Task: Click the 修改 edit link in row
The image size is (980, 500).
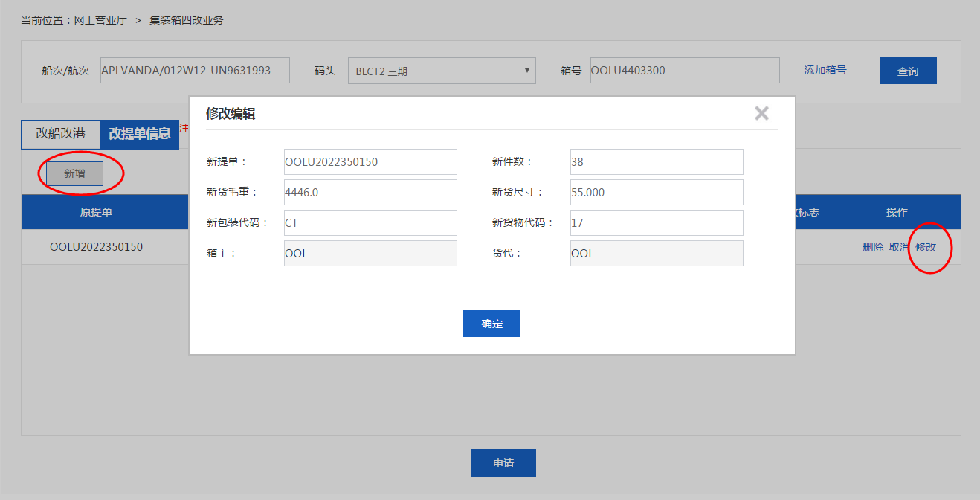Action: tap(926, 247)
